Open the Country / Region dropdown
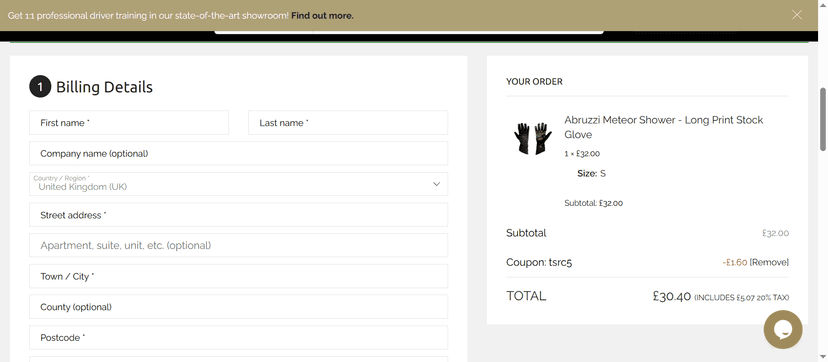This screenshot has width=828, height=362. [x=239, y=184]
